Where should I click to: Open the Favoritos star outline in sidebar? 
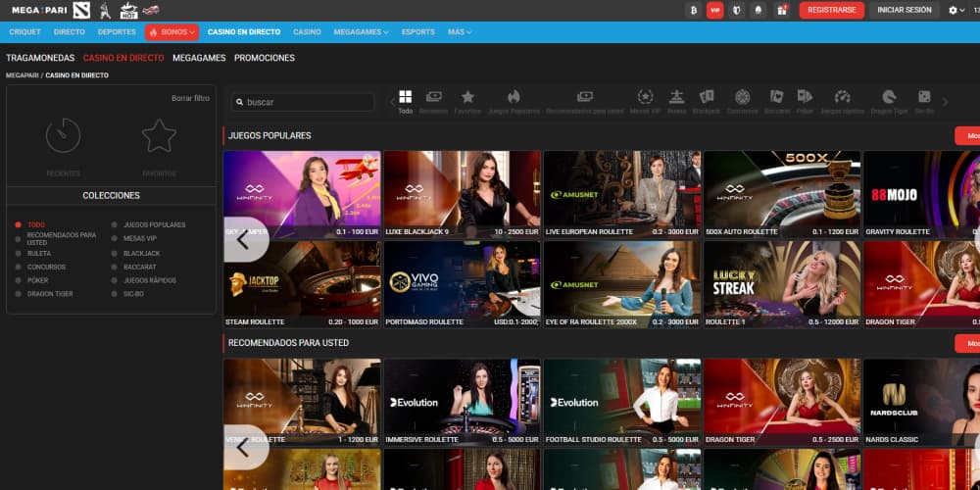(159, 135)
